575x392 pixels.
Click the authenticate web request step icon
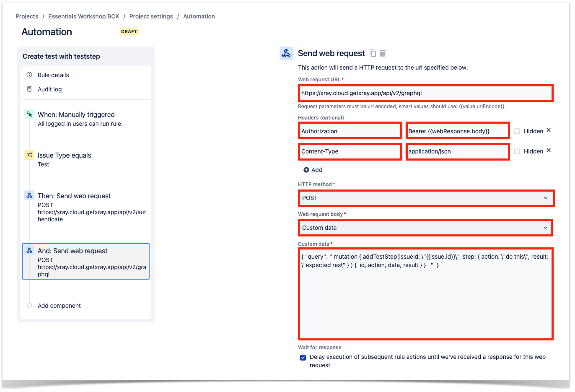[29, 195]
